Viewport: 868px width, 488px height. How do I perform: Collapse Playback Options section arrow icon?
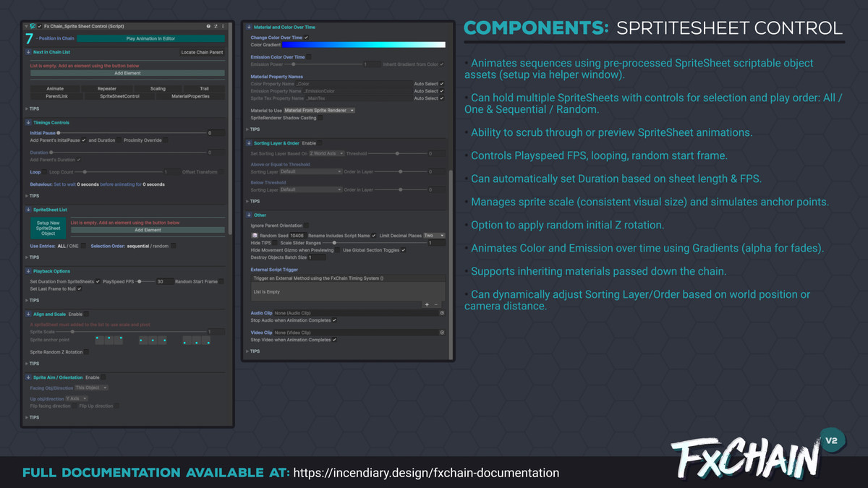point(28,271)
